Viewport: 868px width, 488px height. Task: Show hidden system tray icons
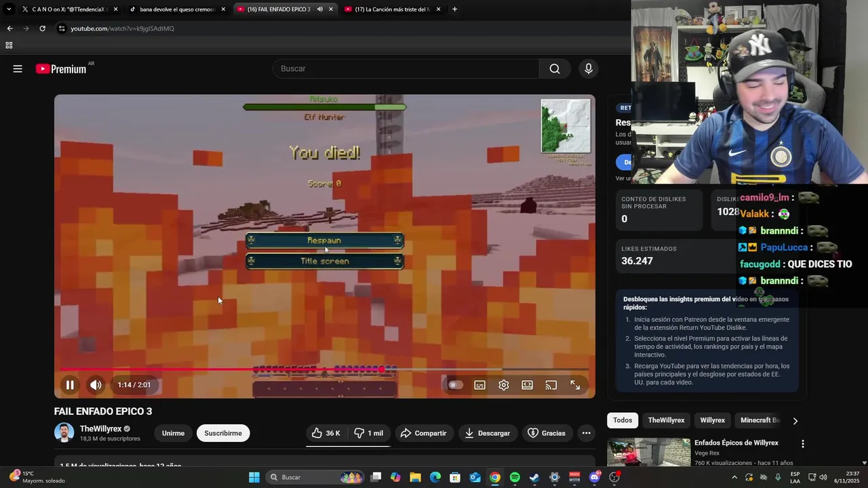tap(734, 477)
